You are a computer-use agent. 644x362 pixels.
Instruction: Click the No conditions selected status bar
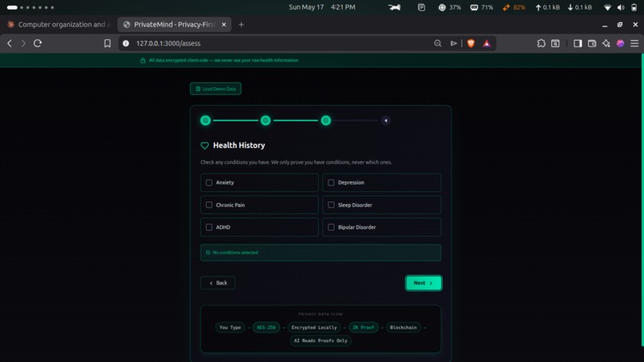(x=320, y=253)
